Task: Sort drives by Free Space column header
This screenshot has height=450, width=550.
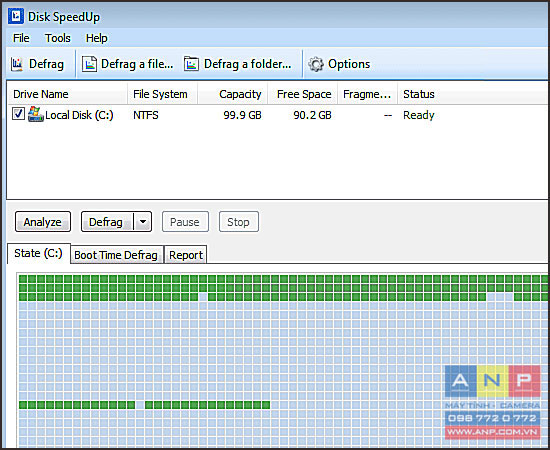Action: (x=303, y=94)
